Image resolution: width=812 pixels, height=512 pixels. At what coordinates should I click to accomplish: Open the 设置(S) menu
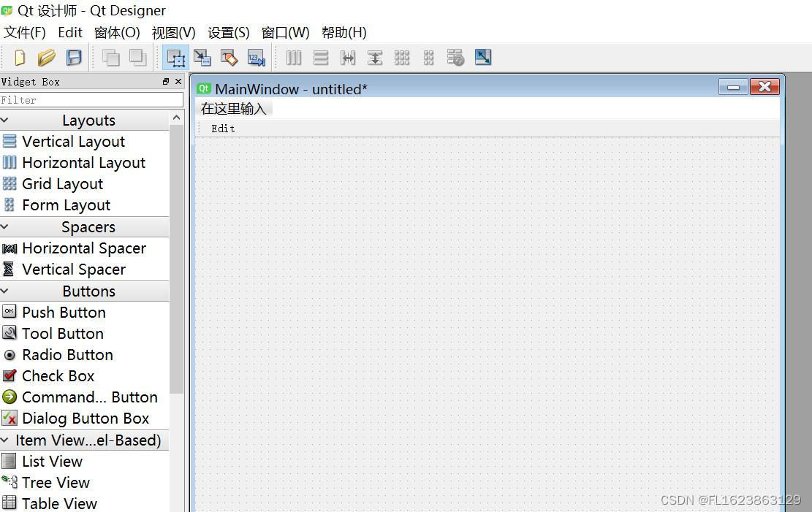[228, 33]
